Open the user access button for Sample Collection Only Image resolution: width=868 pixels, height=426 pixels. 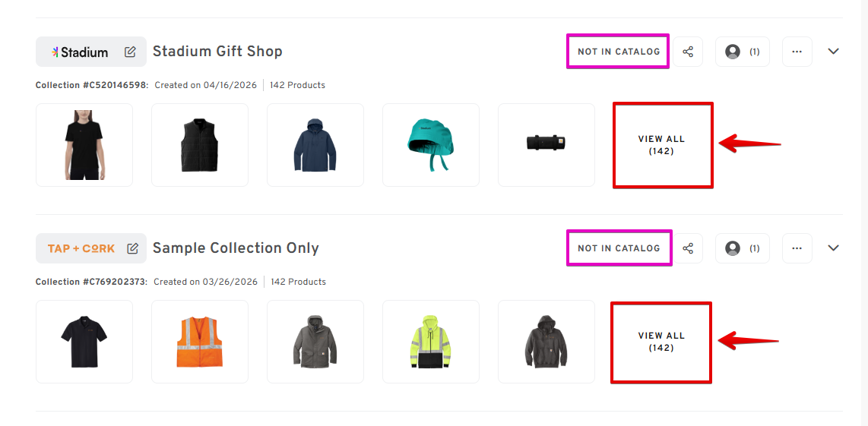point(743,248)
